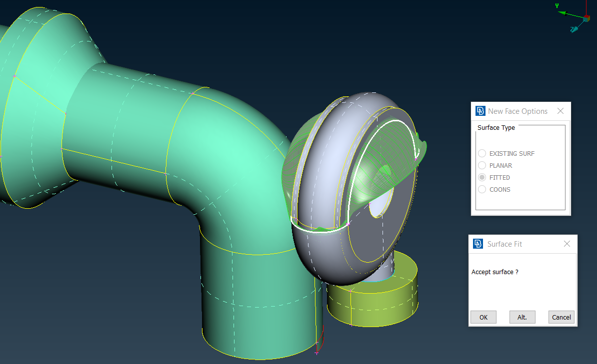Close the New Face Options dialog
This screenshot has width=597, height=364.
tap(560, 111)
